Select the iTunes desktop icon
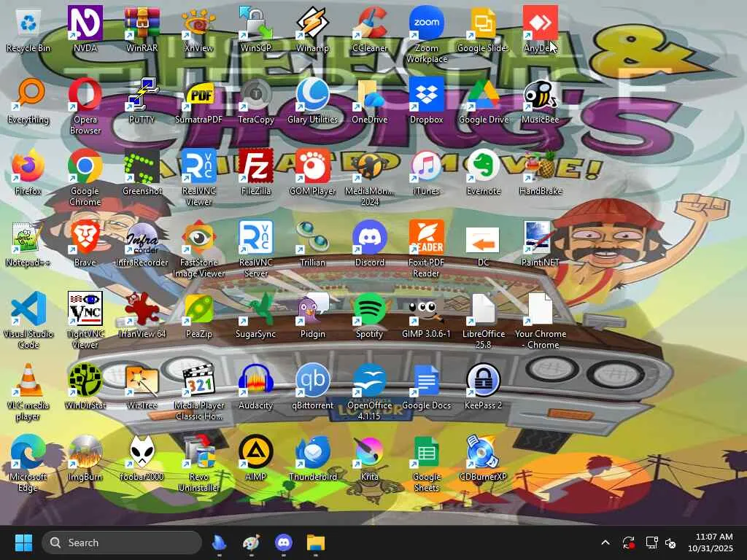 (x=426, y=166)
